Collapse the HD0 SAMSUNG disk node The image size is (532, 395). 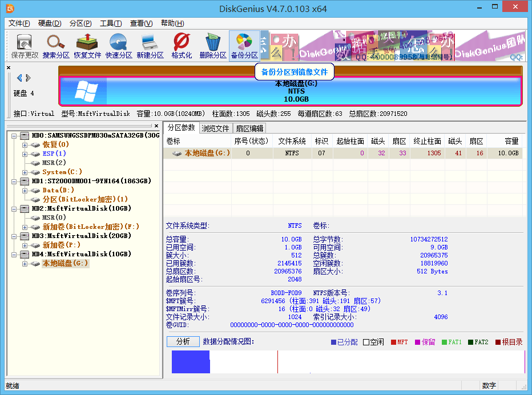tap(14, 136)
